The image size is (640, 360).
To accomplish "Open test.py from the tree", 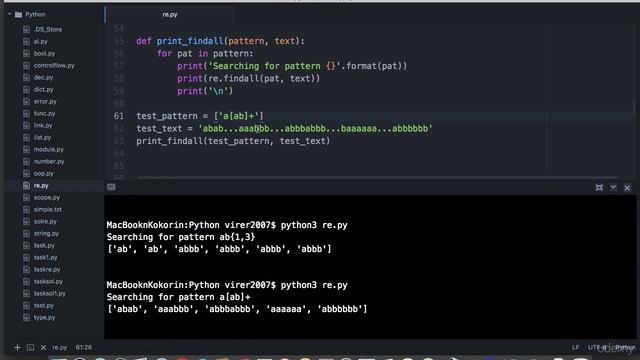I will 43,306.
